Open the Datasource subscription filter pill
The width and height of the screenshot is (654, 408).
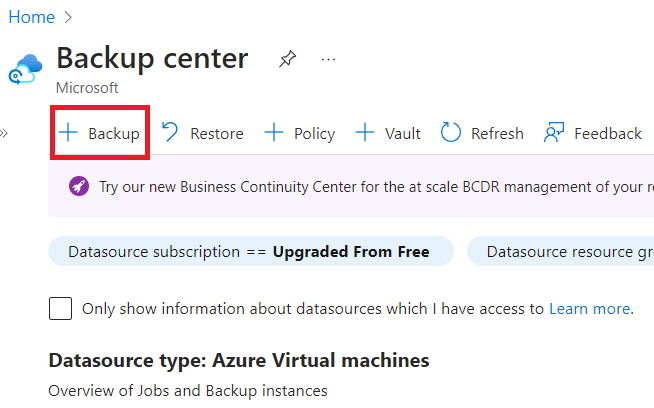[x=249, y=251]
